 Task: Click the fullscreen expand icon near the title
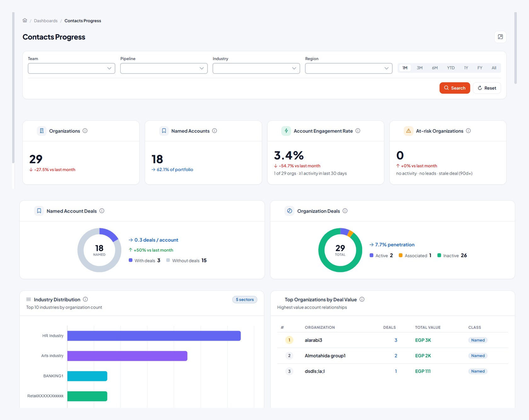point(500,37)
